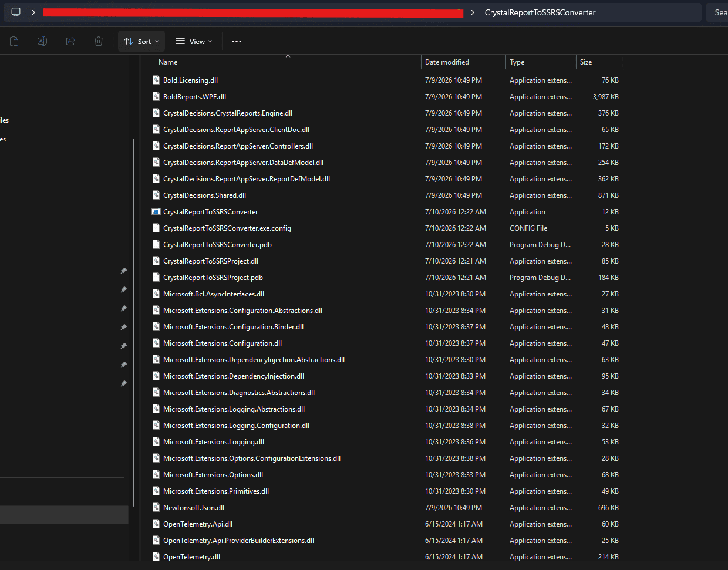This screenshot has height=570, width=728.
Task: Open the See more ellipsis menu
Action: (237, 41)
